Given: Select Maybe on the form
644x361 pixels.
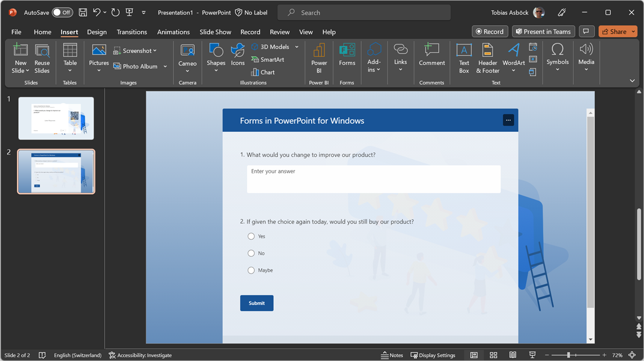Looking at the screenshot, I should [x=251, y=270].
